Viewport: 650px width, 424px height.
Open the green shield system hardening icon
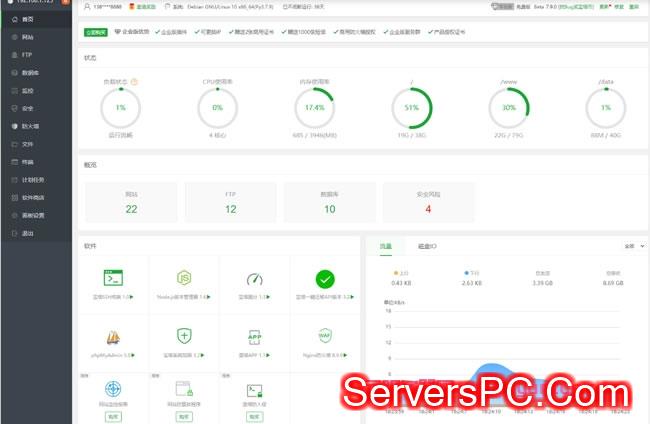(184, 336)
